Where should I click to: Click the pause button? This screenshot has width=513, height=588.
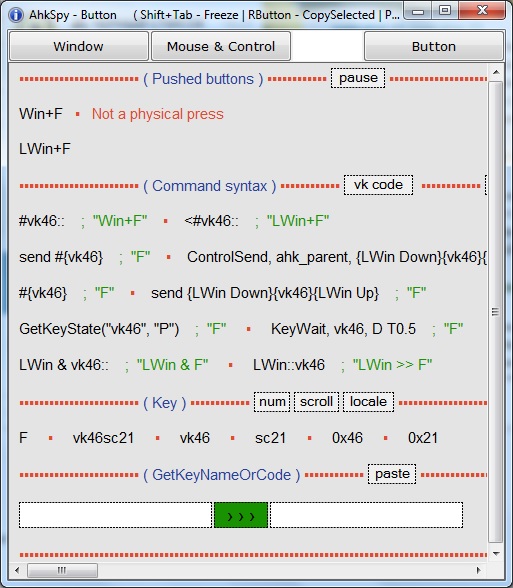358,78
